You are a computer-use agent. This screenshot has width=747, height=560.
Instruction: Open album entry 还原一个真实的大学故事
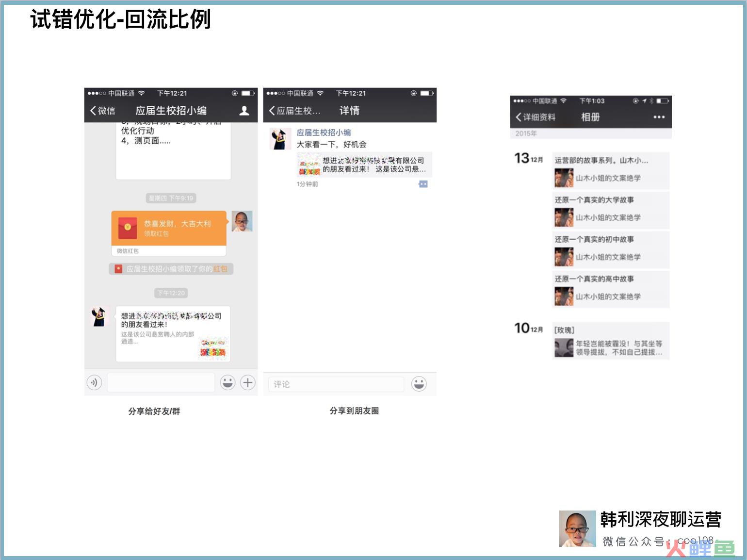[611, 211]
